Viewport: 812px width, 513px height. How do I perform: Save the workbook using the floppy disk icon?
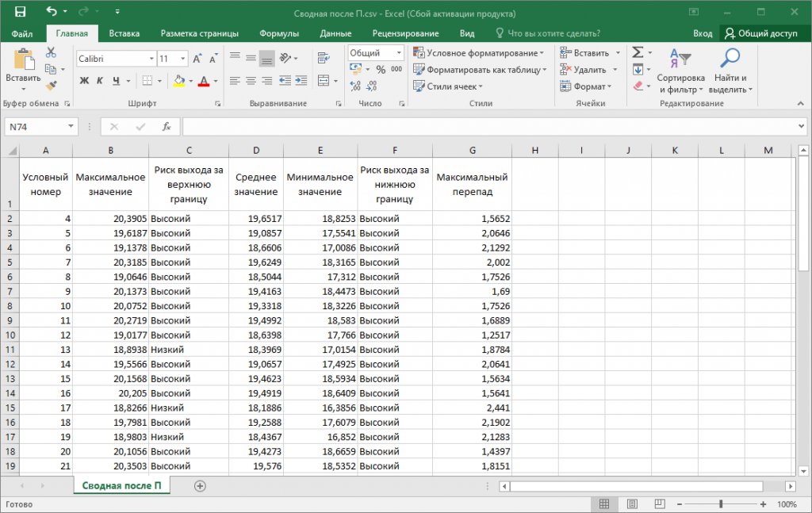[x=20, y=12]
